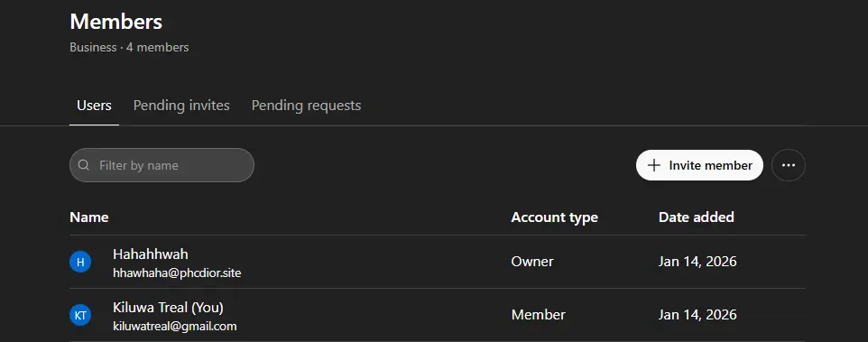868x342 pixels.
Task: Select the hhawhaha@phcdior.site email address
Action: 177,273
